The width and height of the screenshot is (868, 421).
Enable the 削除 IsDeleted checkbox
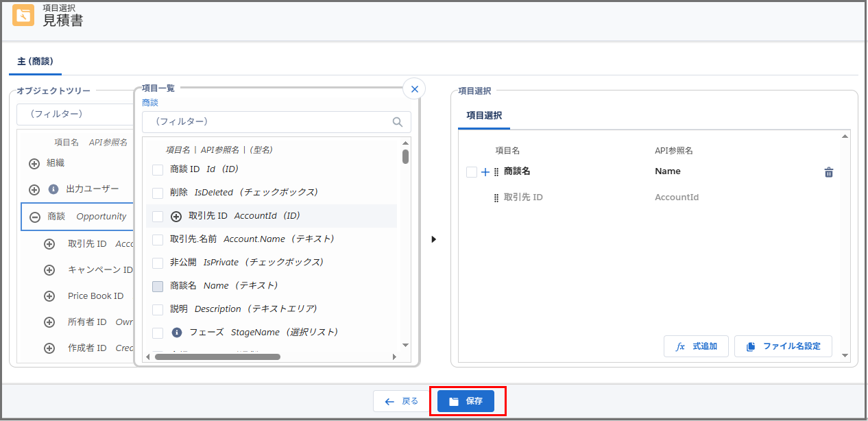pyautogui.click(x=156, y=193)
